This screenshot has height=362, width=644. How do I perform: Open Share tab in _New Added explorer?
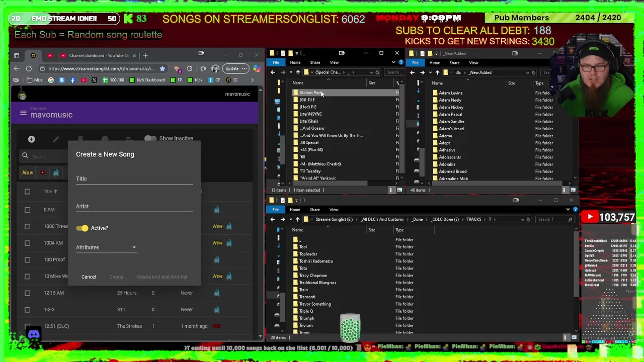tap(454, 63)
